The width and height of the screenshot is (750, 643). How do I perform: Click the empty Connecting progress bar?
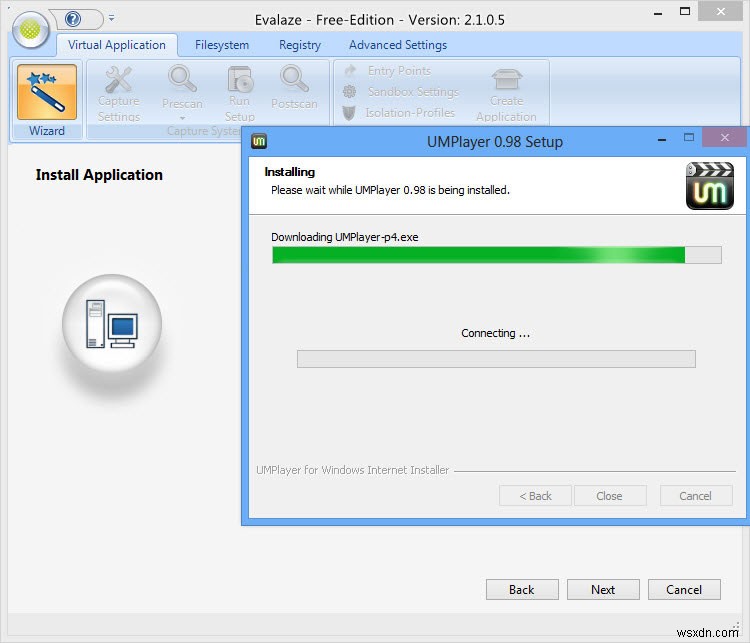(x=496, y=359)
